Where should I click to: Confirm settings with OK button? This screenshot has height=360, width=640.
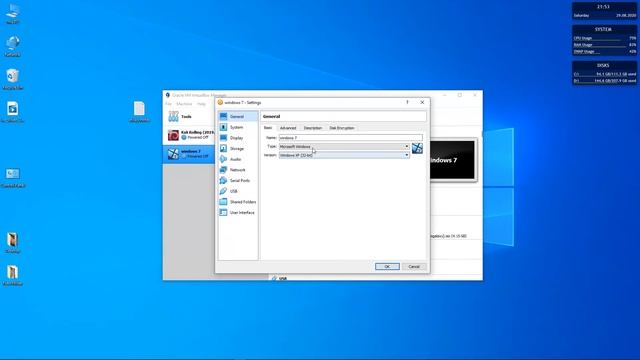point(387,267)
